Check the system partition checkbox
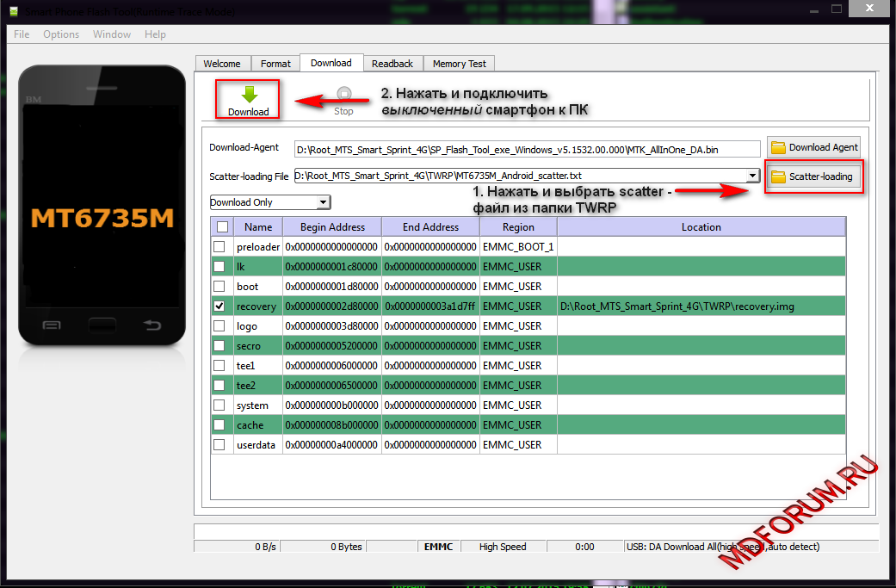The image size is (896, 588). 219,405
